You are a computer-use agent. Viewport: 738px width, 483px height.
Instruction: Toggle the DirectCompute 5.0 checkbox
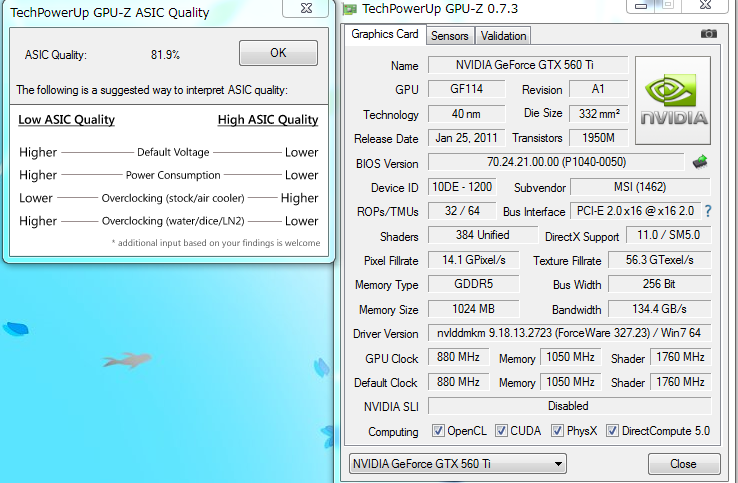click(x=612, y=430)
